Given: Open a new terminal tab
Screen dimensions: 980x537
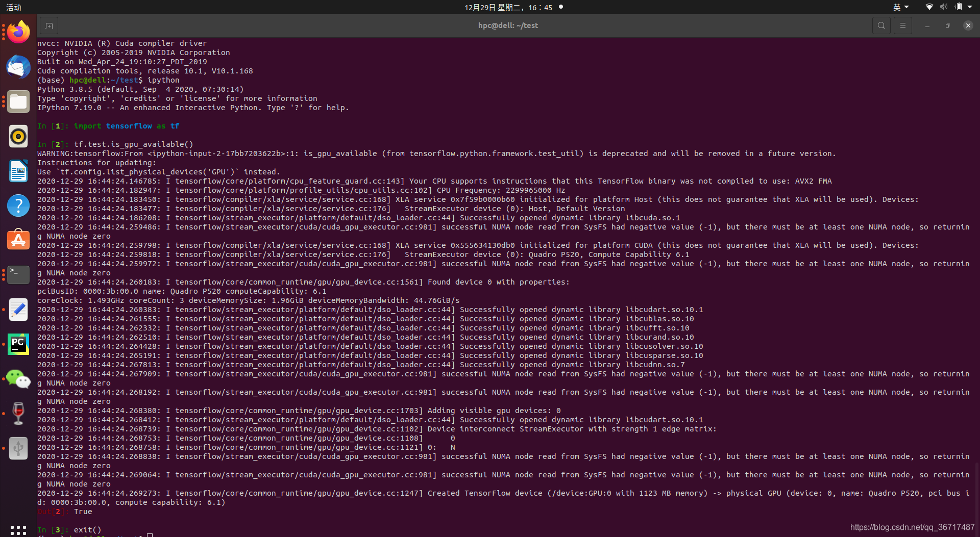Looking at the screenshot, I should [49, 25].
